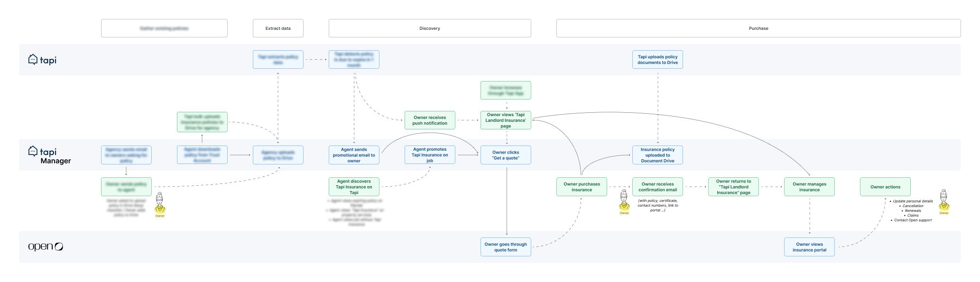The height and width of the screenshot is (282, 980).
Task: Click the "Renewals" bullet text
Action: [913, 210]
